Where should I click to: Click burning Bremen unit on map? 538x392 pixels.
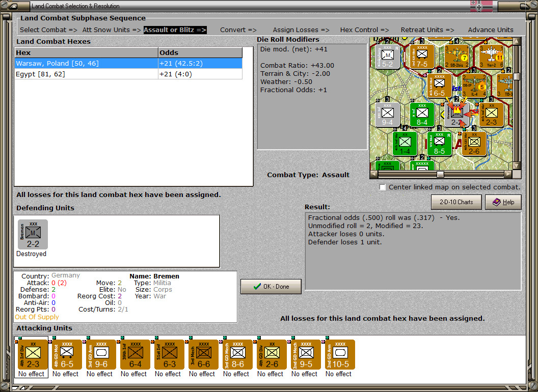456,115
